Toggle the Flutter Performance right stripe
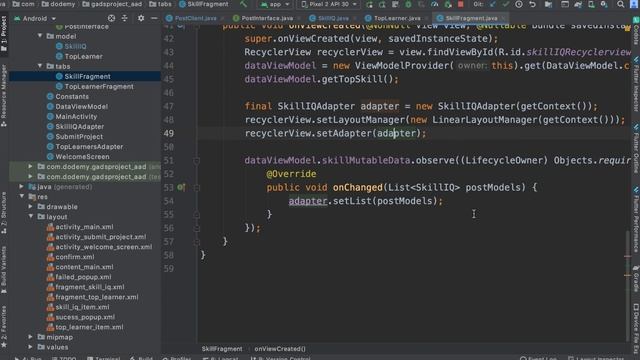 pyautogui.click(x=636, y=219)
